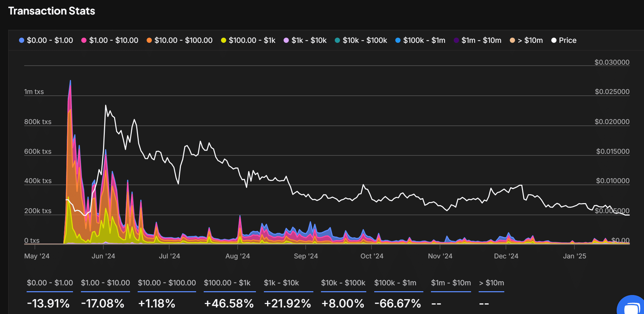The image size is (644, 314).
Task: Click the -17.08% change value
Action: tap(103, 304)
